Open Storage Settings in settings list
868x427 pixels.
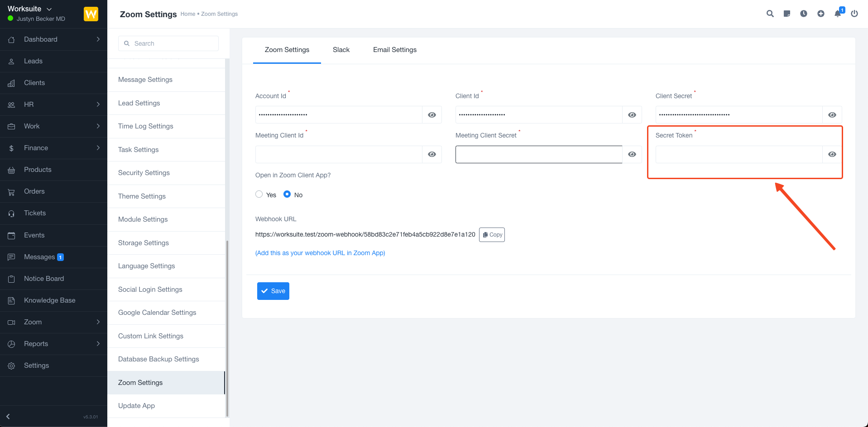(x=166, y=243)
